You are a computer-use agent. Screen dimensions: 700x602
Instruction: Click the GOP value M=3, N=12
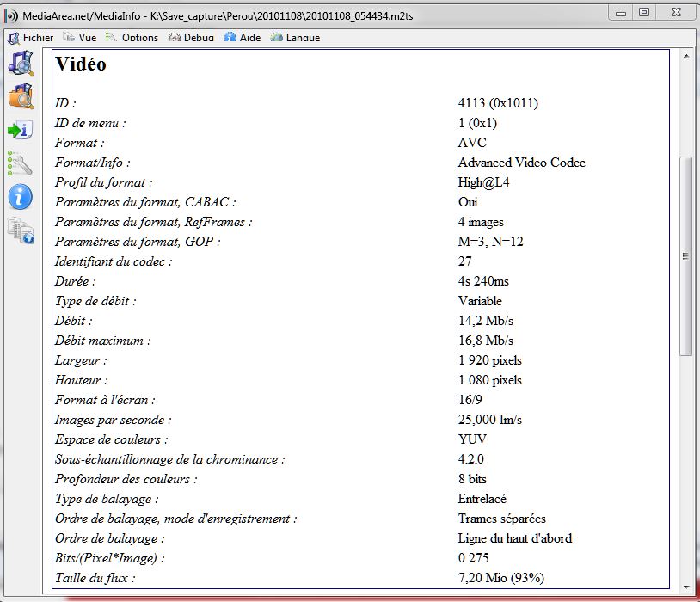click(490, 242)
